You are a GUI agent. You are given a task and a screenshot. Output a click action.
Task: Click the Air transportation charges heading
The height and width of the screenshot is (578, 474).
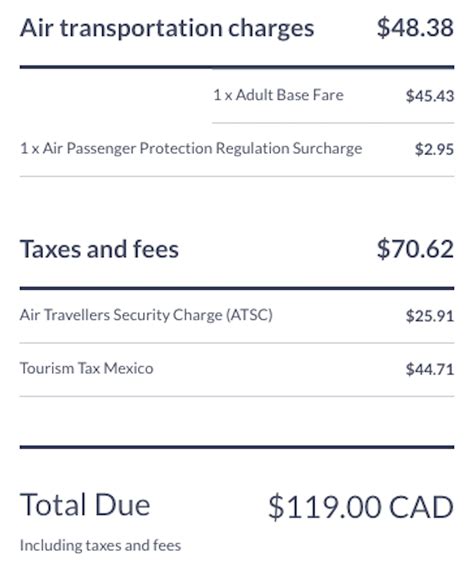(x=167, y=29)
